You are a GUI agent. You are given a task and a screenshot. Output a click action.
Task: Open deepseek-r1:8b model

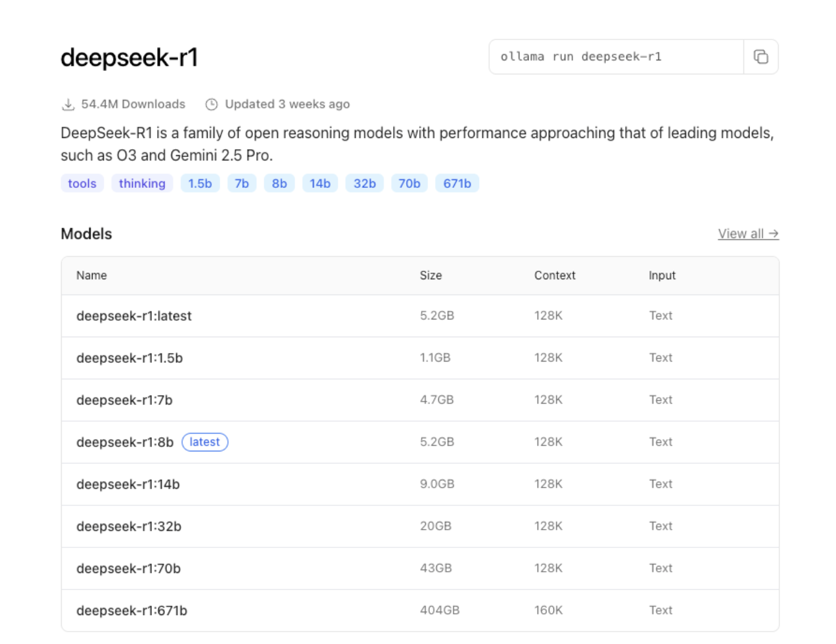pyautogui.click(x=125, y=442)
